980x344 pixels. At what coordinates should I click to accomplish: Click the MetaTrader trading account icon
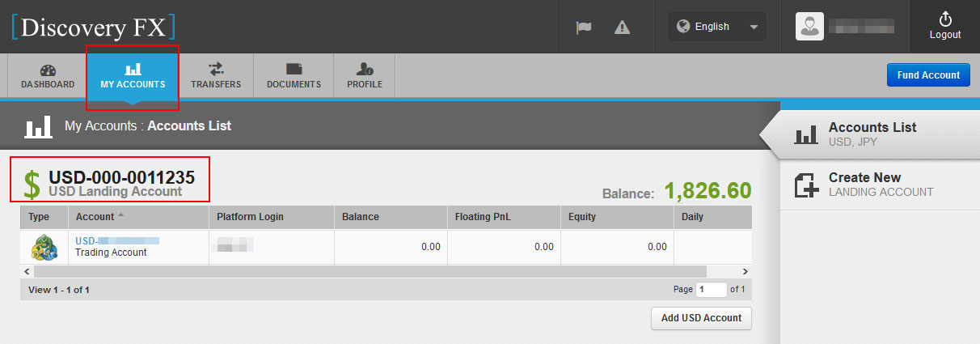(x=44, y=247)
